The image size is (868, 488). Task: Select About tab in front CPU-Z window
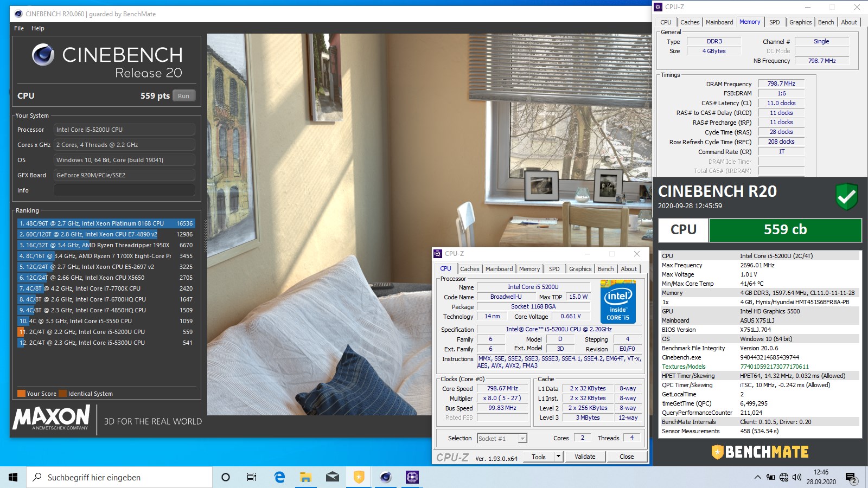[629, 269]
